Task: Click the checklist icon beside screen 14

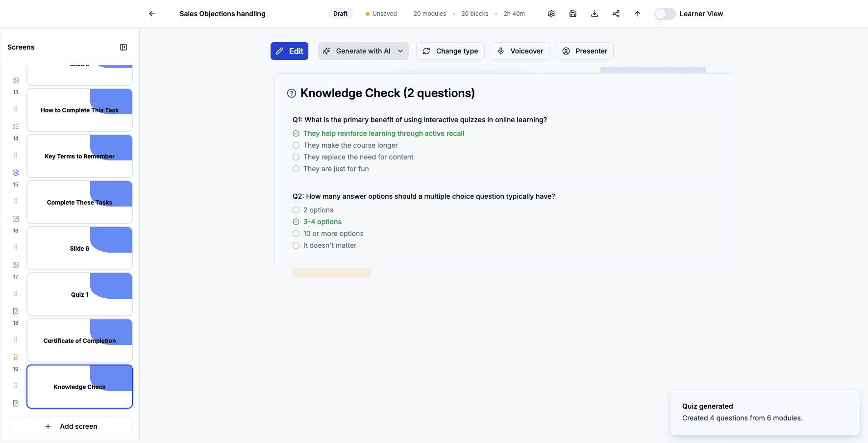Action: pyautogui.click(x=15, y=126)
